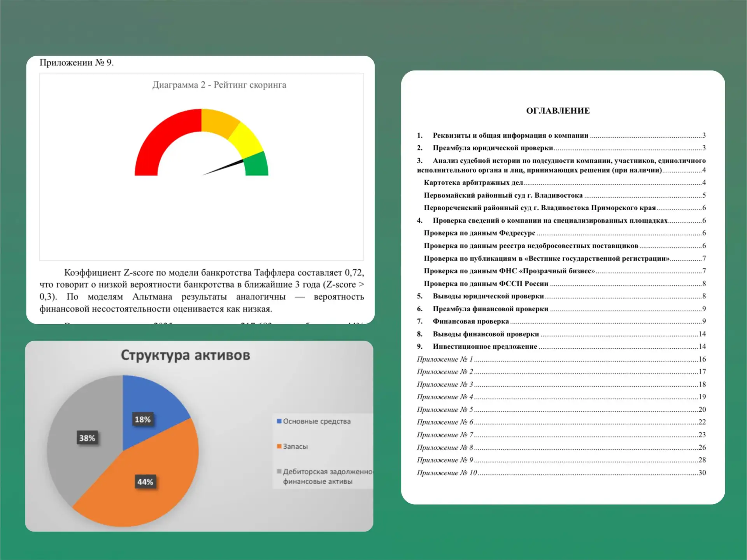Image resolution: width=747 pixels, height=560 pixels.
Task: Click 'Вестнике государственной регистрации' entry
Action: 565,258
